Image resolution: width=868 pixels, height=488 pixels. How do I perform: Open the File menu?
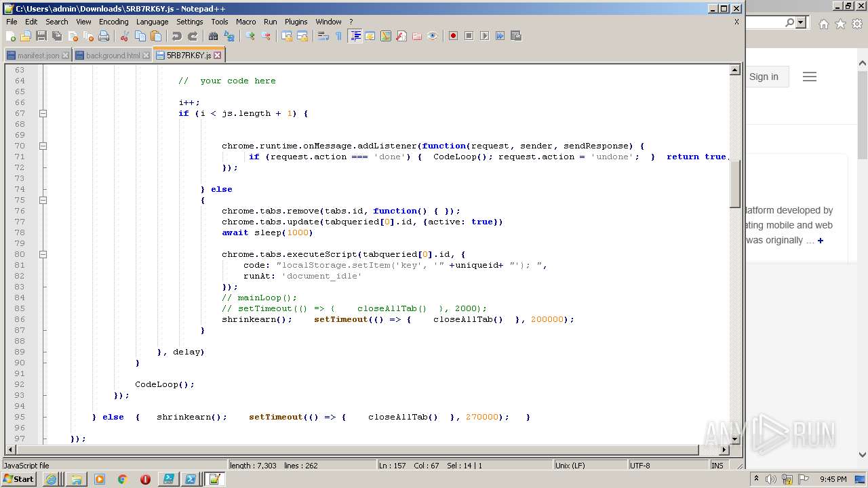tap(12, 22)
